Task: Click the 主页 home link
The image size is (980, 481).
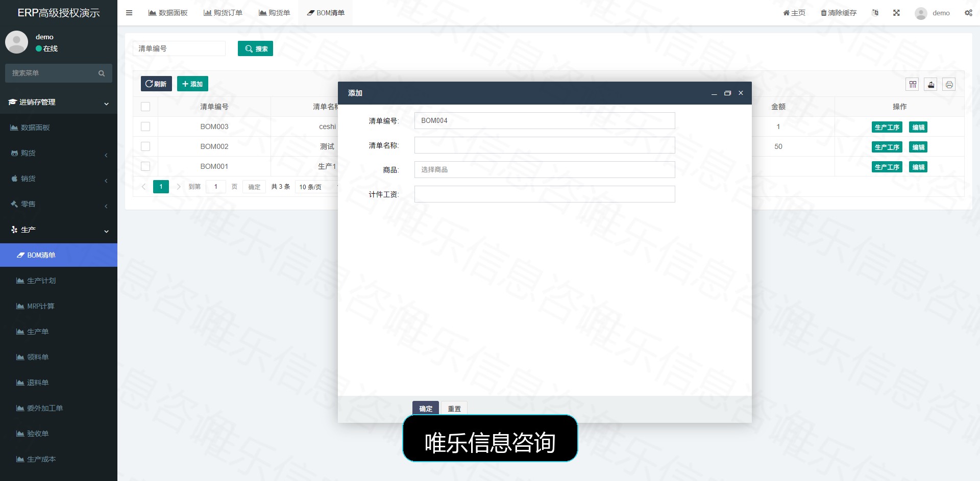Action: coord(794,13)
